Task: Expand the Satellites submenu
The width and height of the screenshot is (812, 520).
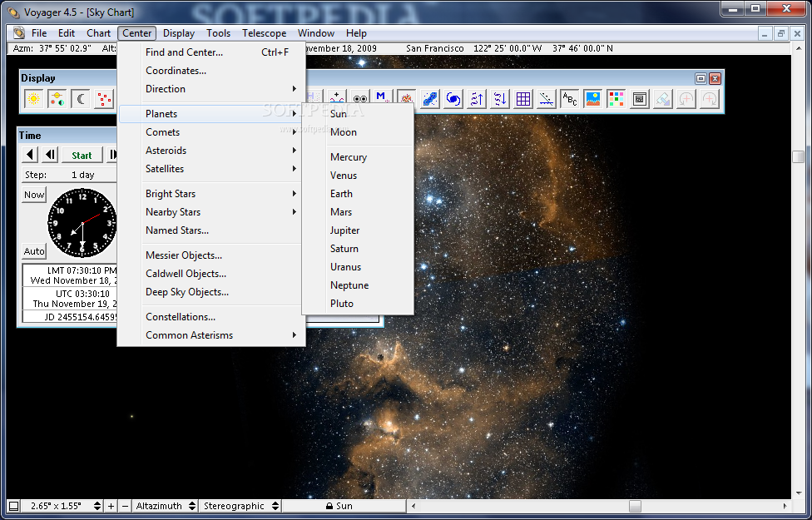Action: 211,168
